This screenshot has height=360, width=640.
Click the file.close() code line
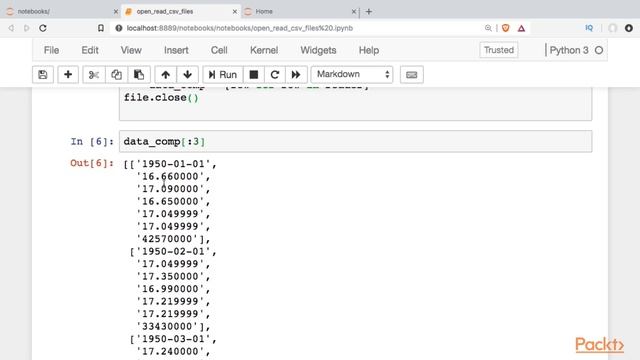[161, 98]
